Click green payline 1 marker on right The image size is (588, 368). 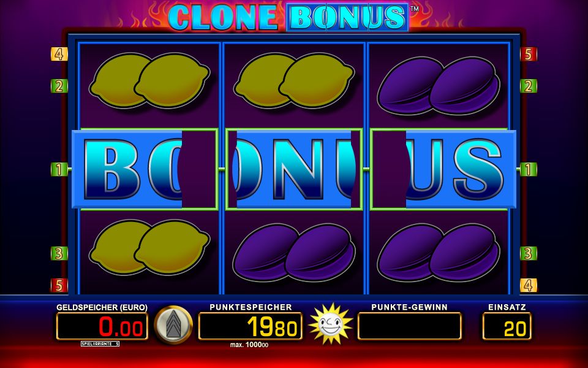tap(529, 169)
